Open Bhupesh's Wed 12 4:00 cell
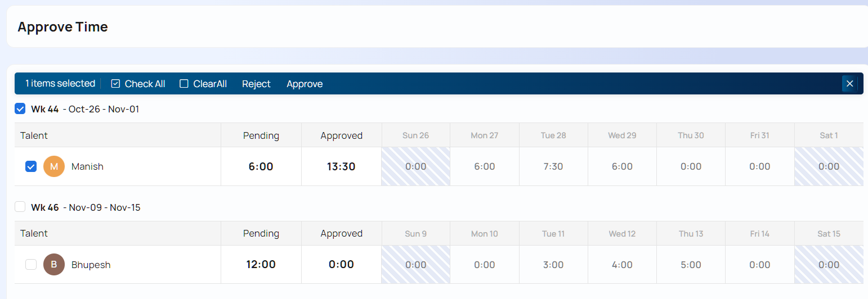 [x=622, y=265]
